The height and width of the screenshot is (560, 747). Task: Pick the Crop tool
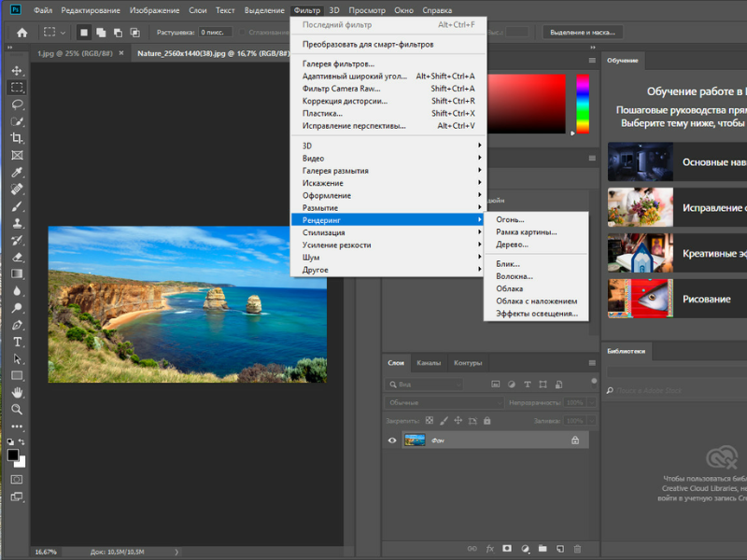point(17,138)
